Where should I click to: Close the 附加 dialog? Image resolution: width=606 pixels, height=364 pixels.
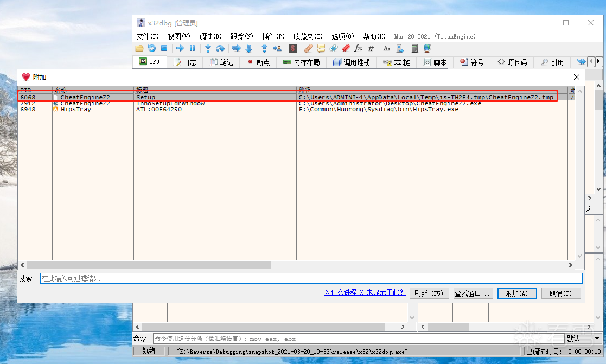[x=576, y=77]
